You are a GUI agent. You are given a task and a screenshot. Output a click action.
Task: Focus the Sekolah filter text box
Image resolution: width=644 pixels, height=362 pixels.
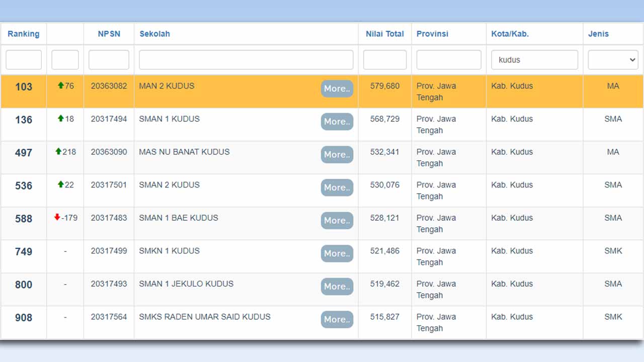[246, 60]
